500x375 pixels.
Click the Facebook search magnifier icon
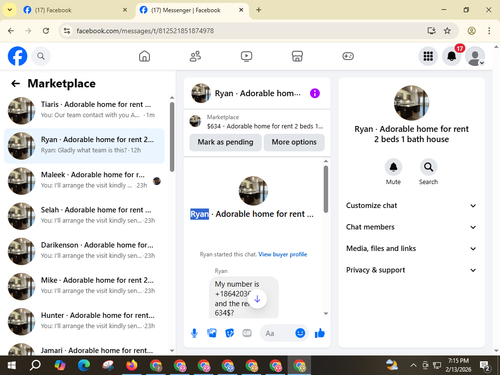[41, 56]
